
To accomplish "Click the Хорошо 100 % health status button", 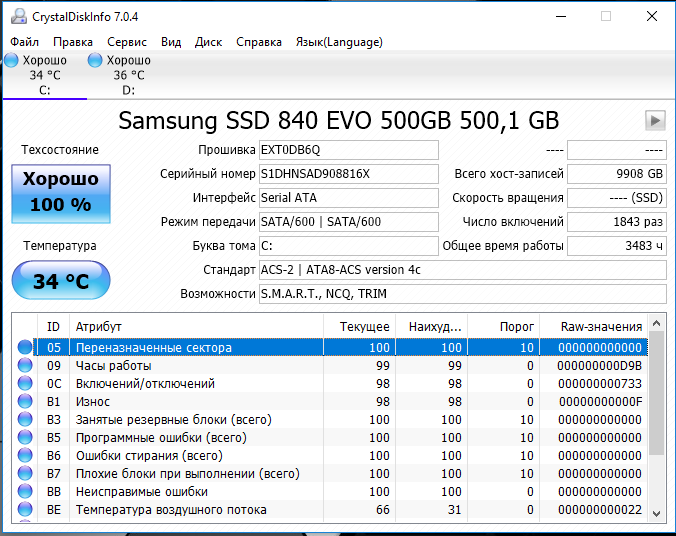I will [61, 194].
